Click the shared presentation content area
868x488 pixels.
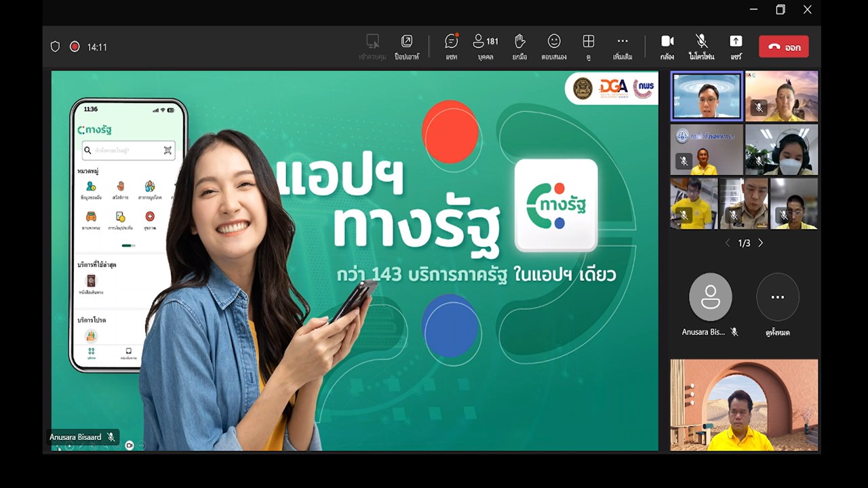point(354,260)
